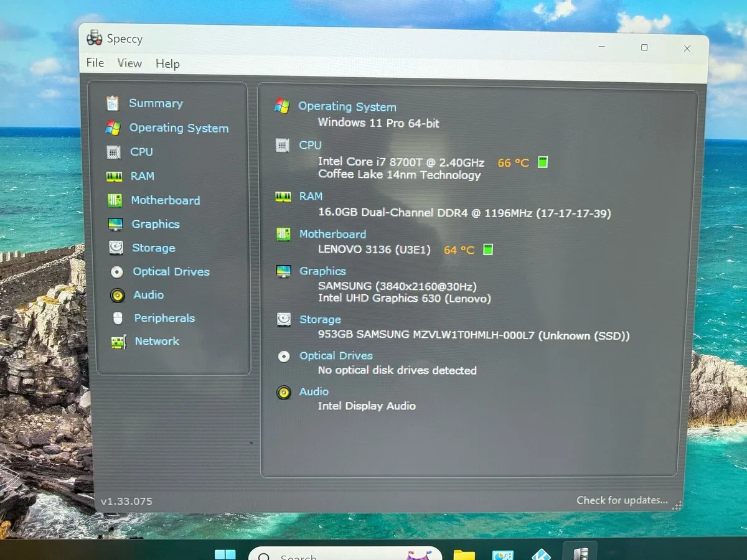
Task: Click the Optical Drives disc icon in sidebar
Action: pos(116,272)
